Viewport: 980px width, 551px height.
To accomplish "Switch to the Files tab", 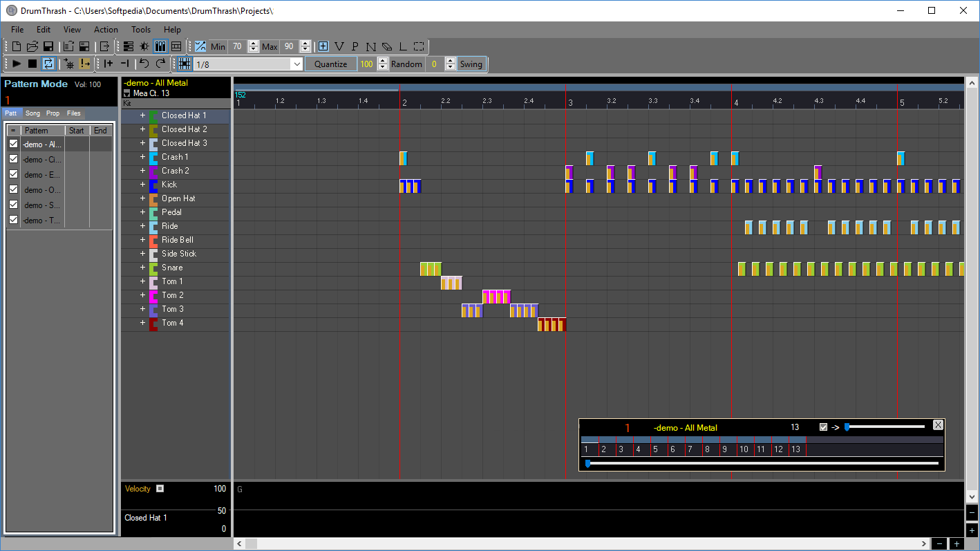I will click(x=74, y=113).
